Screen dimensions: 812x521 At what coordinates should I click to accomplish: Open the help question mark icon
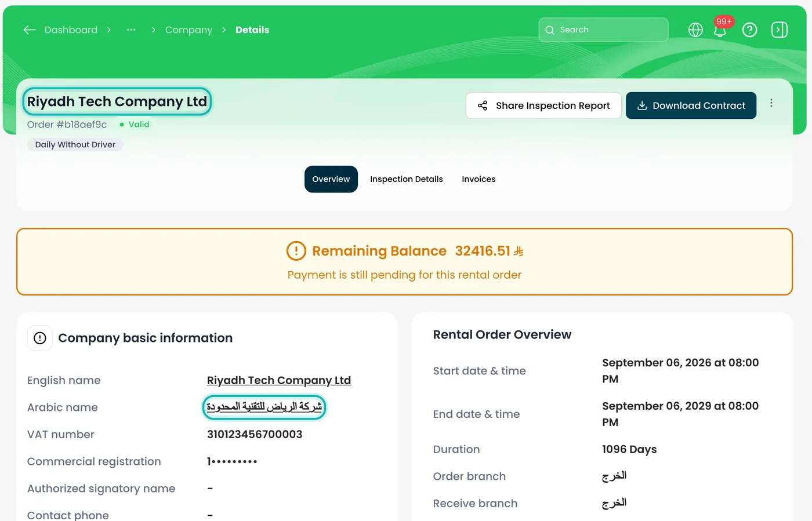click(750, 30)
